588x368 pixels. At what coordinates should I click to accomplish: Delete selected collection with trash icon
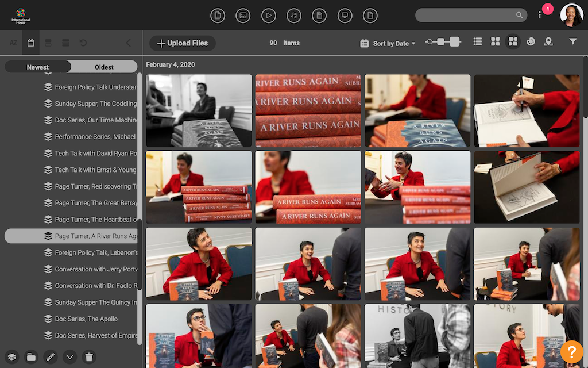[89, 356]
